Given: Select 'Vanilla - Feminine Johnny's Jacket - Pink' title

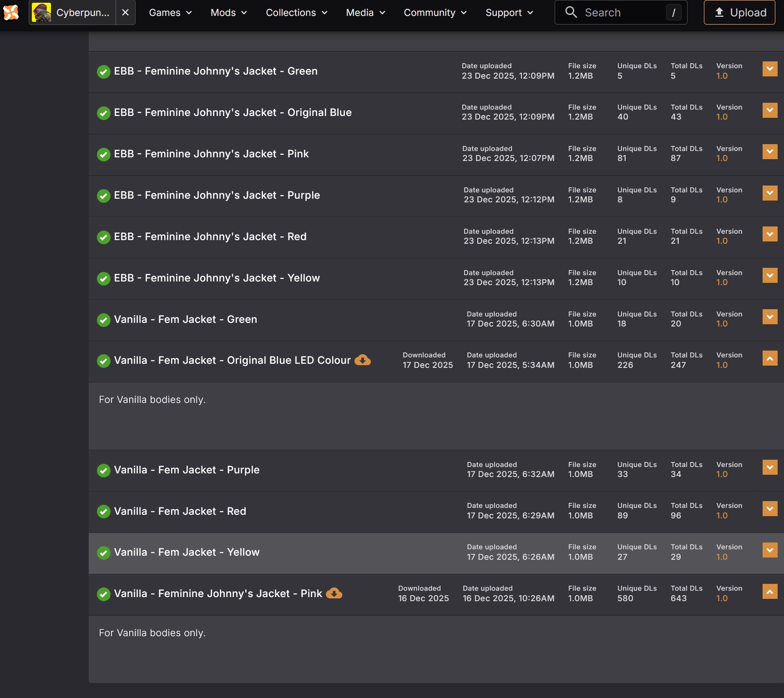Looking at the screenshot, I should tap(218, 594).
